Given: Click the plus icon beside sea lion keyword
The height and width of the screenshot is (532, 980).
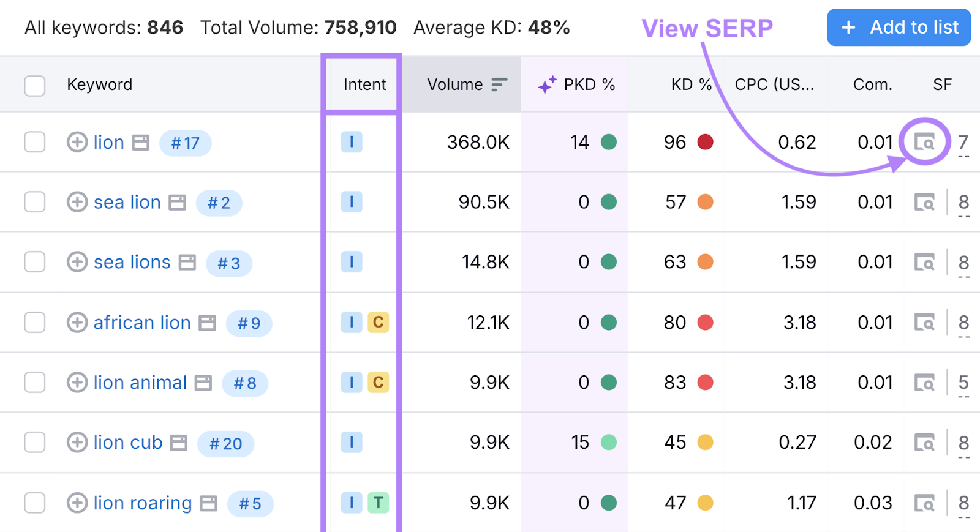Looking at the screenshot, I should (x=77, y=202).
